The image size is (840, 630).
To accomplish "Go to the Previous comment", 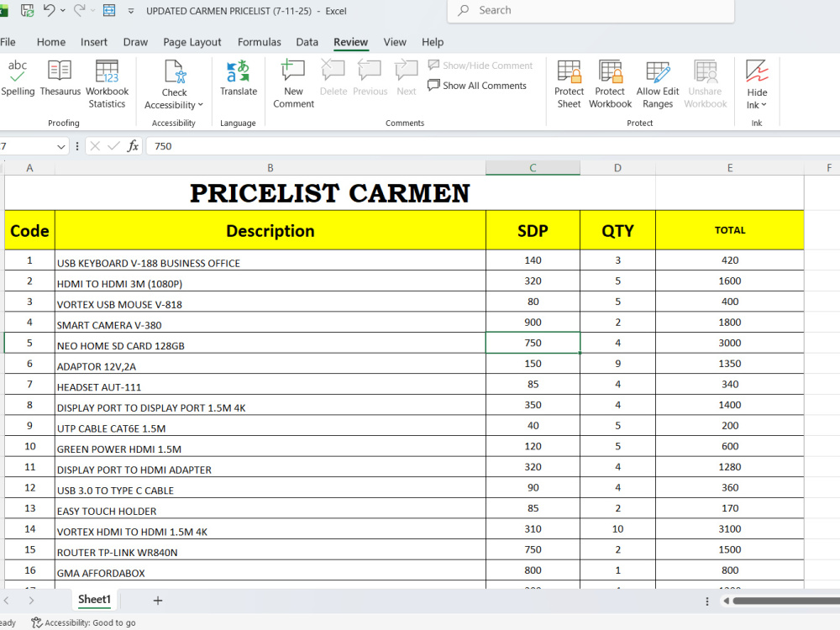I will 370,78.
